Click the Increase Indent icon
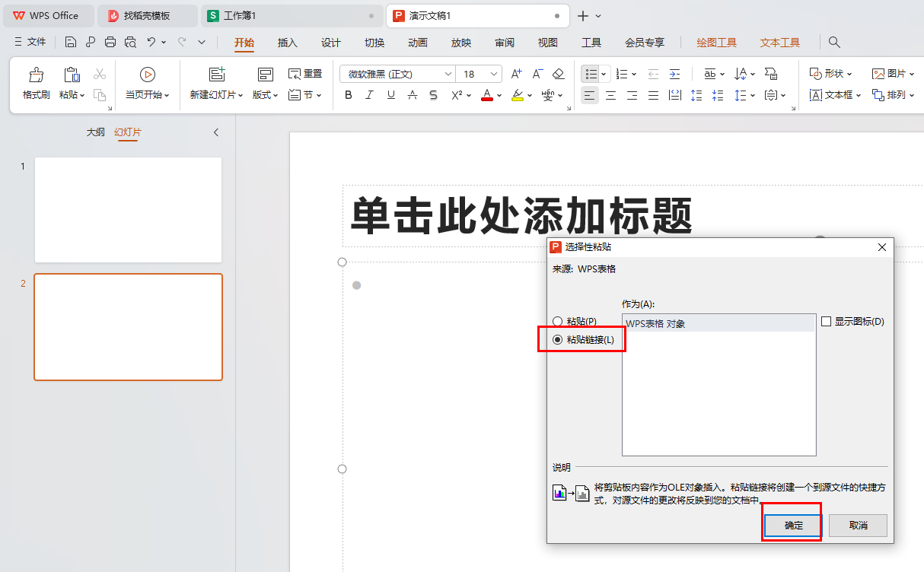 coord(674,74)
